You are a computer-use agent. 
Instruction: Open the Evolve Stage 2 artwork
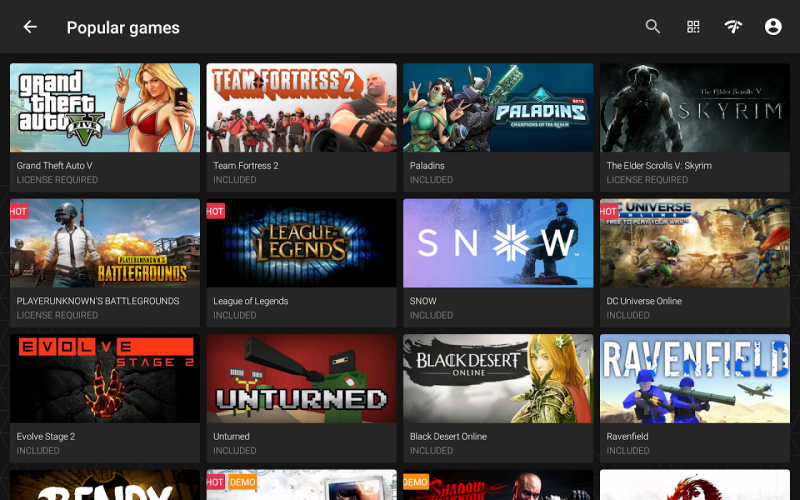click(x=105, y=379)
